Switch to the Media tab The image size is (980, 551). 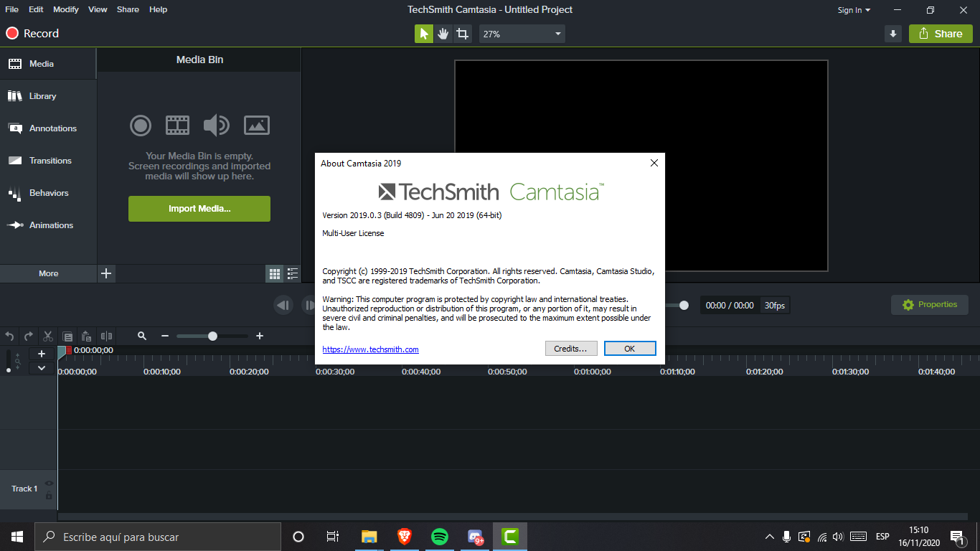[48, 64]
